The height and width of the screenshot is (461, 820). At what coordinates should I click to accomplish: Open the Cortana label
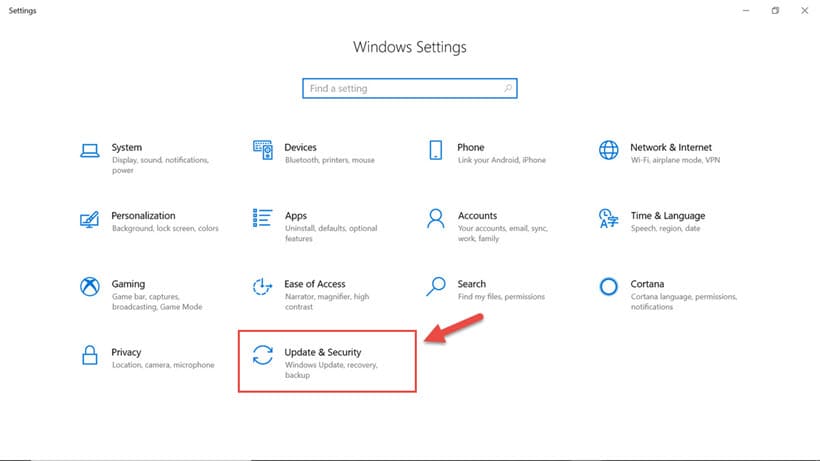[647, 284]
